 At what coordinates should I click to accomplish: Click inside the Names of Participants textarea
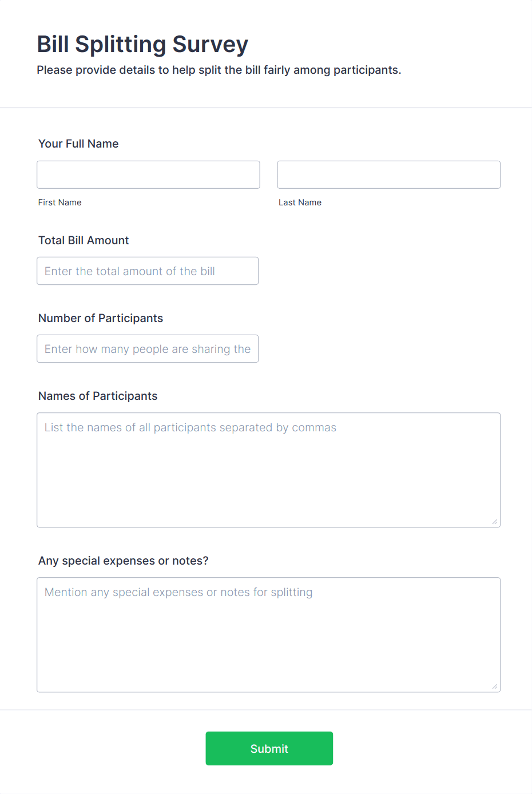point(268,470)
